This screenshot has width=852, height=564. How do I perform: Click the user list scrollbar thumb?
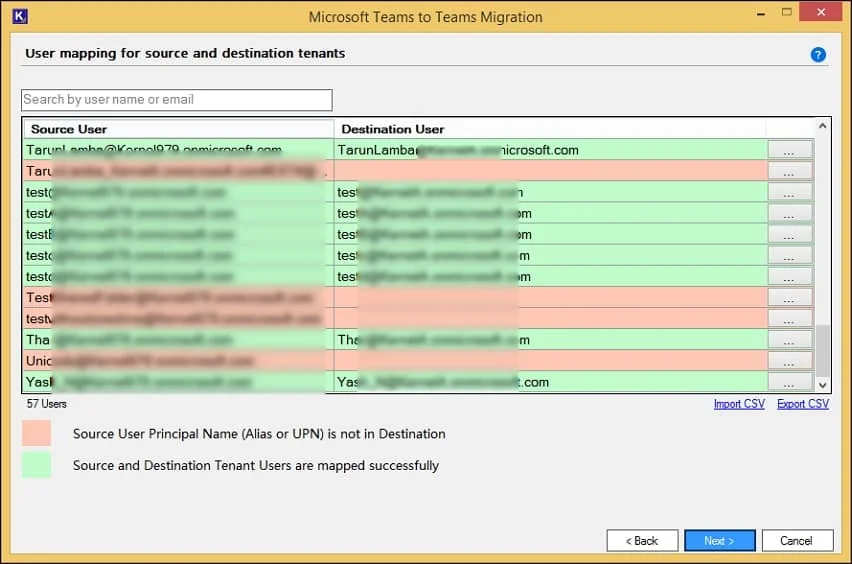823,351
